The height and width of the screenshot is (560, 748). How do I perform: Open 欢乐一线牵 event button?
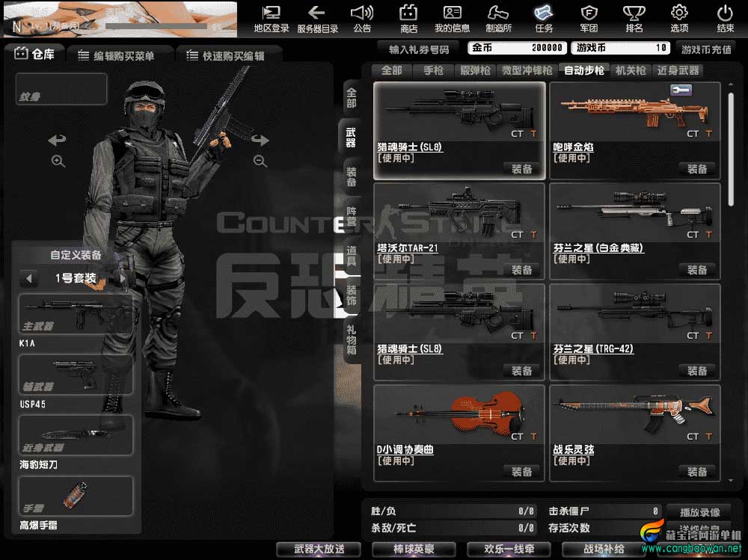(509, 549)
